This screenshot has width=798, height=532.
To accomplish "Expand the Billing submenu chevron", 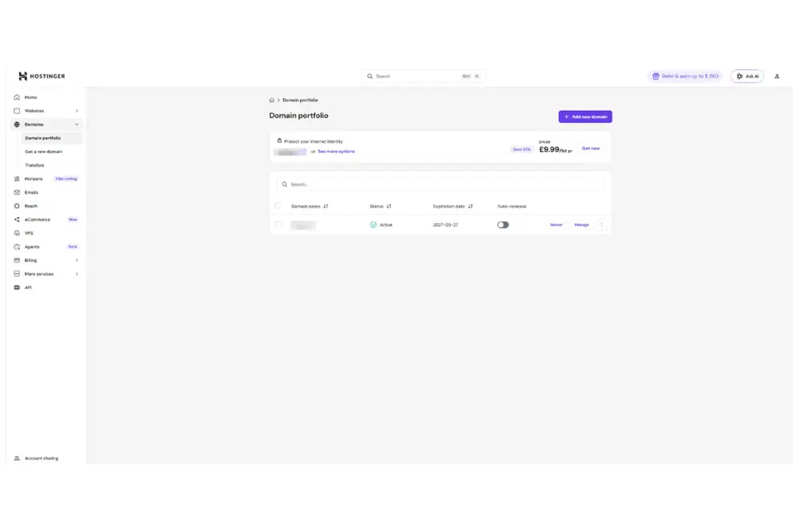I will (77, 260).
